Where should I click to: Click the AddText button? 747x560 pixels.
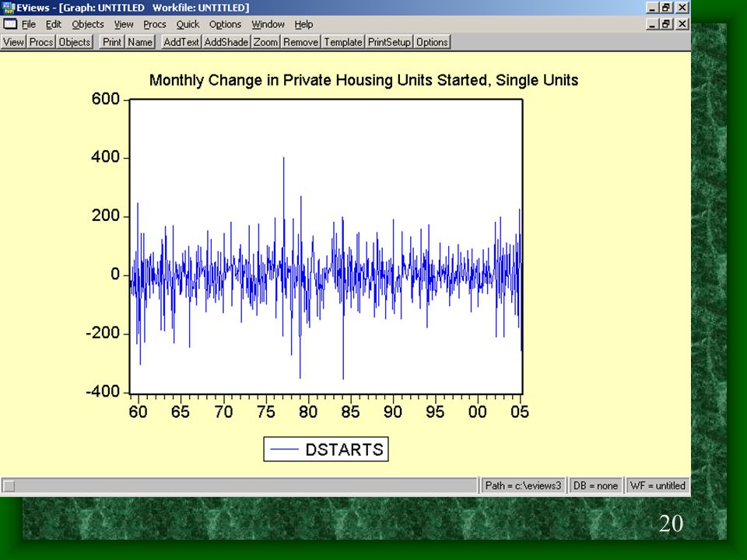click(x=181, y=42)
